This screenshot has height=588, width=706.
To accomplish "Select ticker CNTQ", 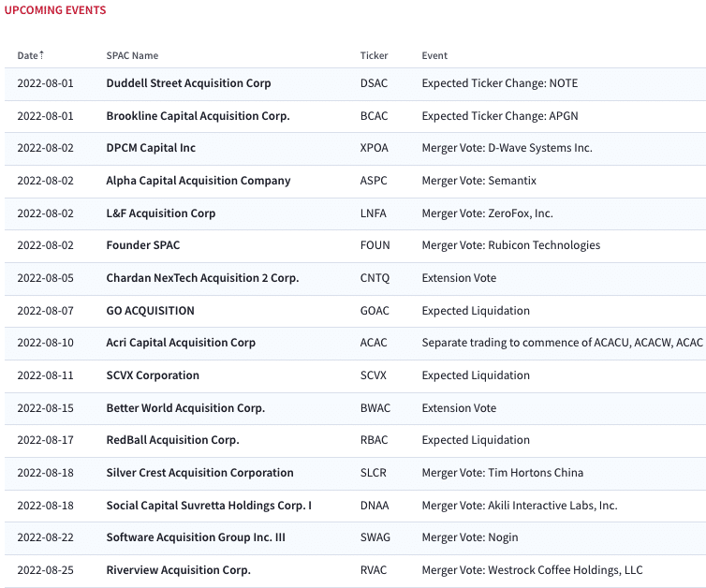I will coord(375,278).
